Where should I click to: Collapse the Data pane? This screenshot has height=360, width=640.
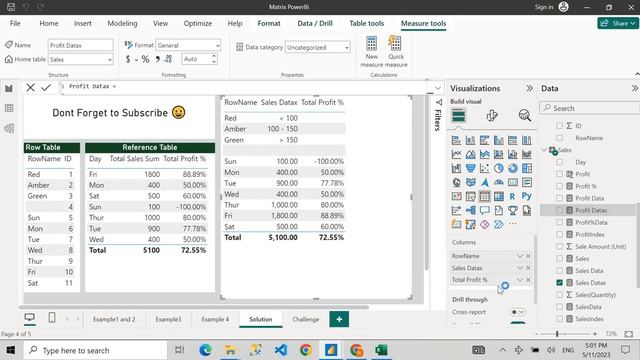click(635, 88)
